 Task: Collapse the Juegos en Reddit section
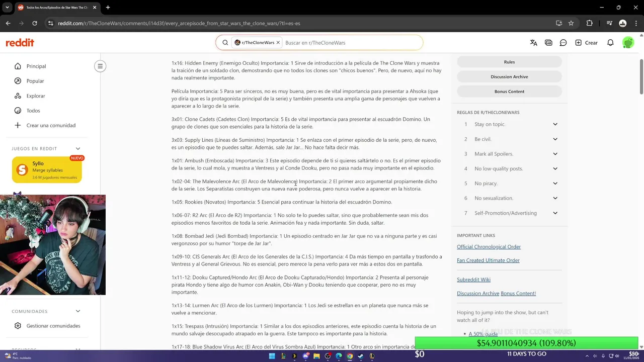(x=78, y=148)
